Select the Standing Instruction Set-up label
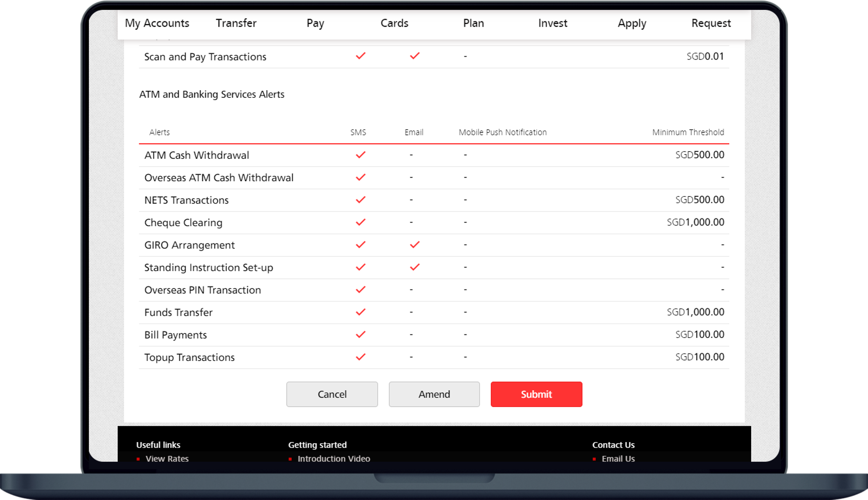The image size is (868, 500). pos(208,268)
